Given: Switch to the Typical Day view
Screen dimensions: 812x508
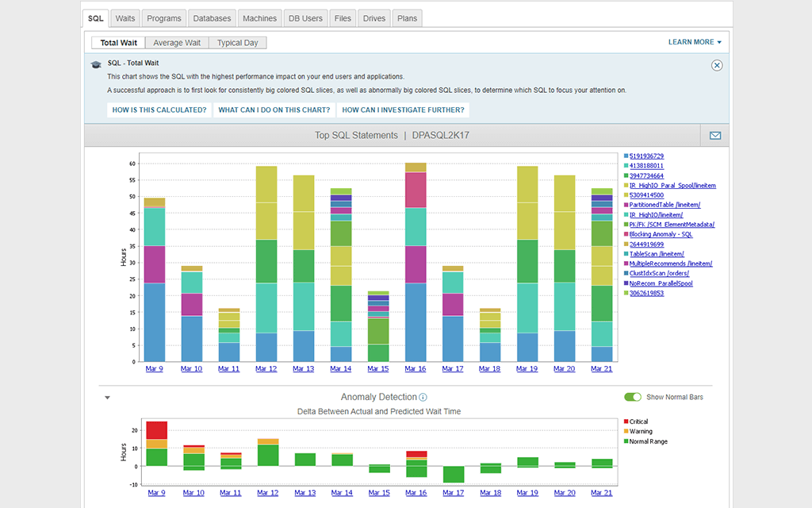Looking at the screenshot, I should click(238, 43).
